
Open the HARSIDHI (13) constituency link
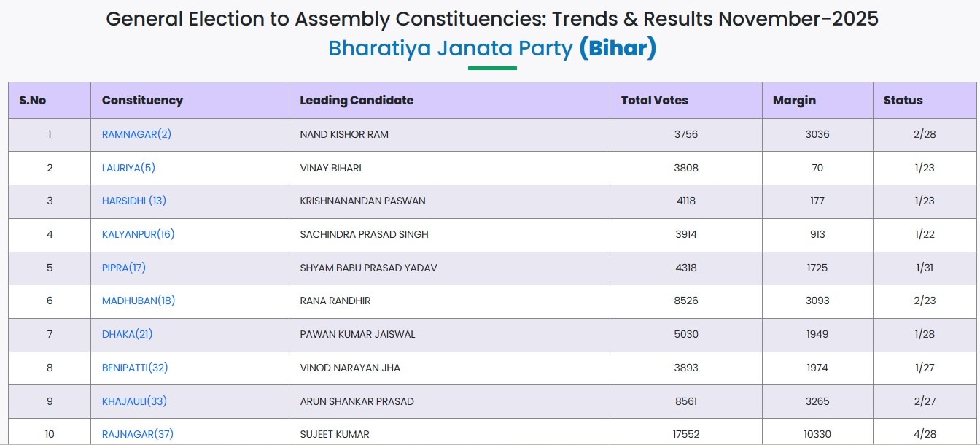point(134,201)
